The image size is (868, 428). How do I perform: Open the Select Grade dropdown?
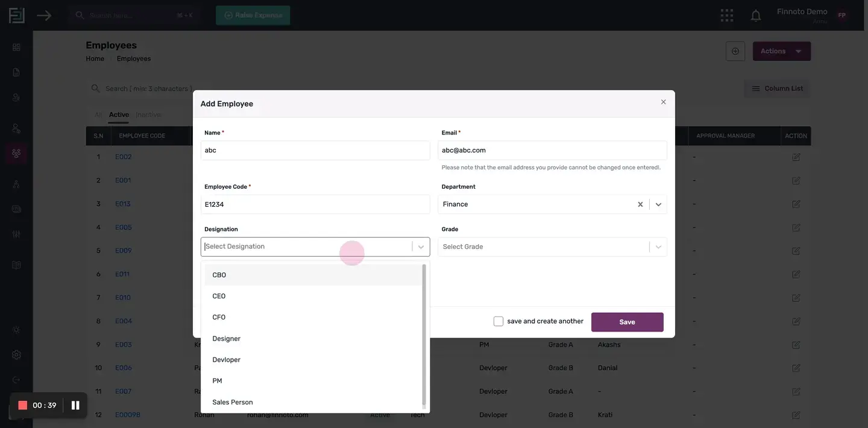pyautogui.click(x=552, y=247)
